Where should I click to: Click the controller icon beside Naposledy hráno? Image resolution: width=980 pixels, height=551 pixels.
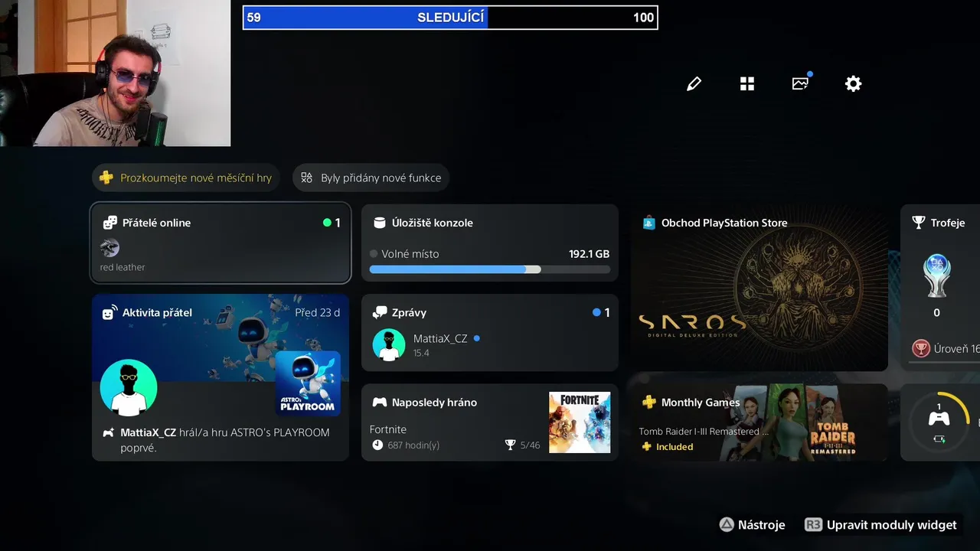point(379,403)
